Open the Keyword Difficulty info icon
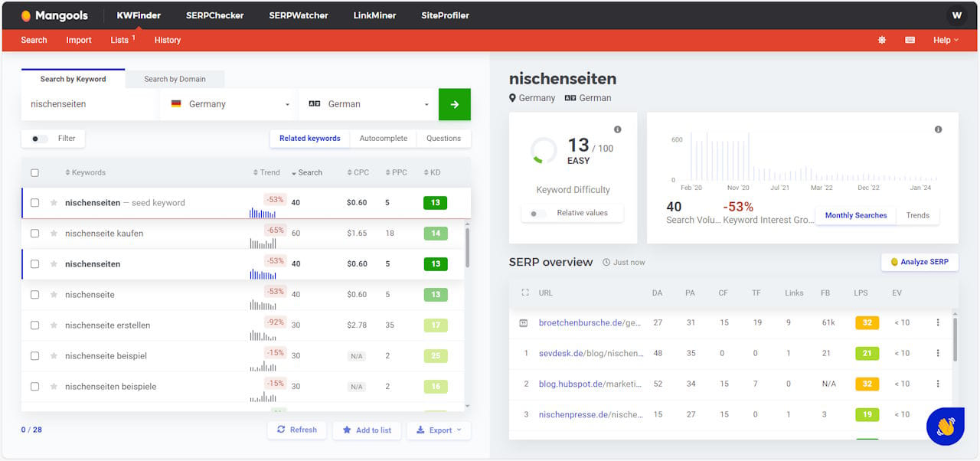Screen dimensions: 980x461 click(617, 129)
